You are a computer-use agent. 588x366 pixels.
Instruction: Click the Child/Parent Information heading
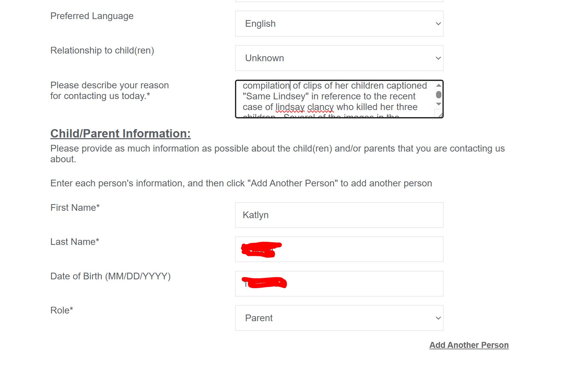point(120,133)
